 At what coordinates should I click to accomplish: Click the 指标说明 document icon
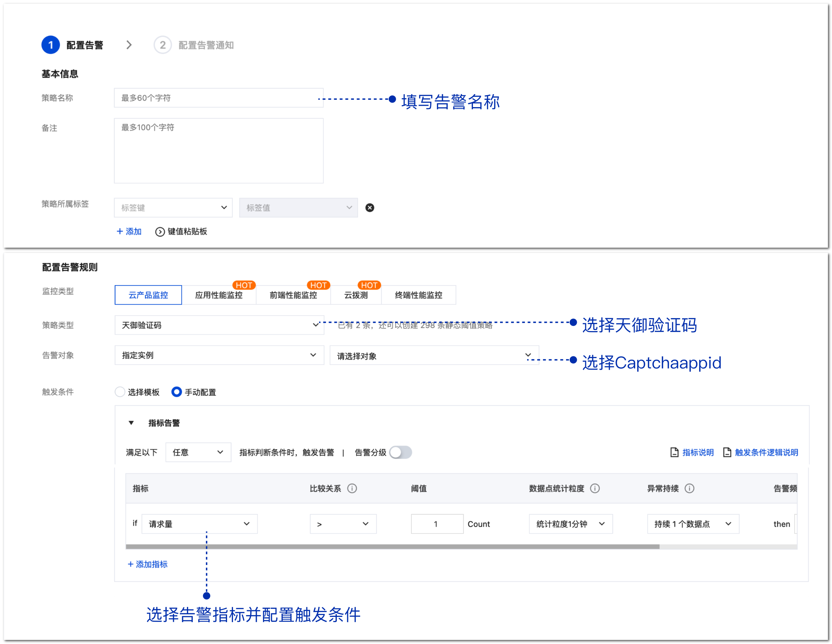coord(674,452)
